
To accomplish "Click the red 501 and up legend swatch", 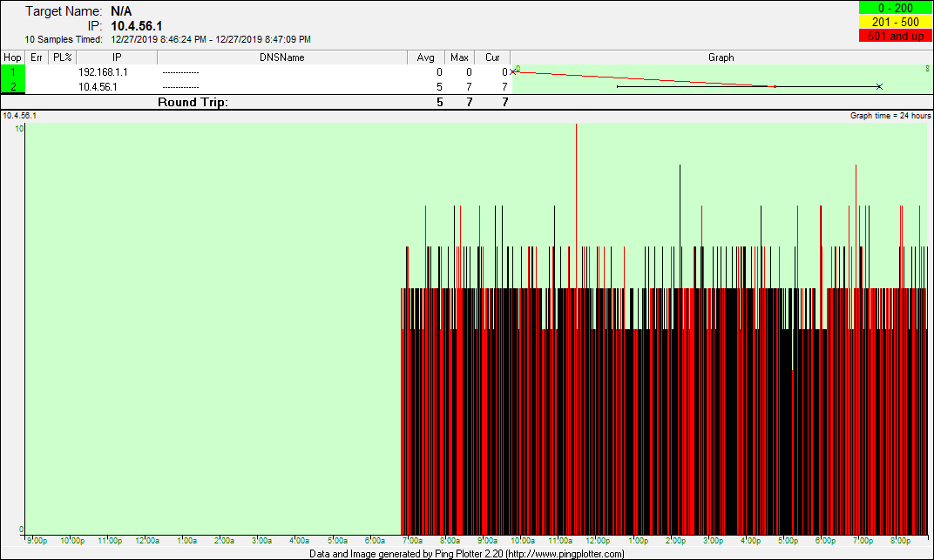I will point(895,36).
